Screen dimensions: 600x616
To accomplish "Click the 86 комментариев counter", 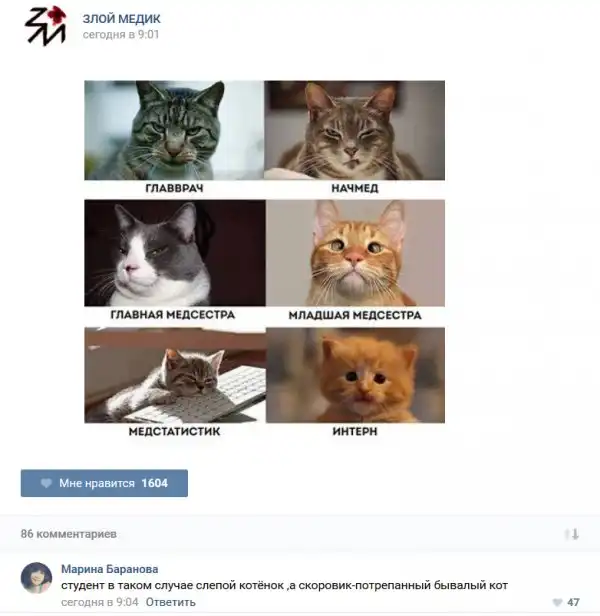I will pos(69,534).
